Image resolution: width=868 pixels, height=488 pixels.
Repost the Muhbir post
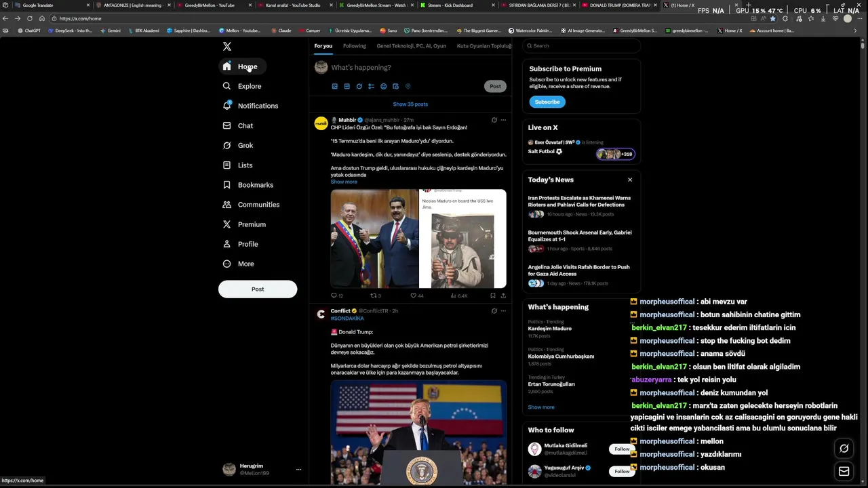[376, 296]
